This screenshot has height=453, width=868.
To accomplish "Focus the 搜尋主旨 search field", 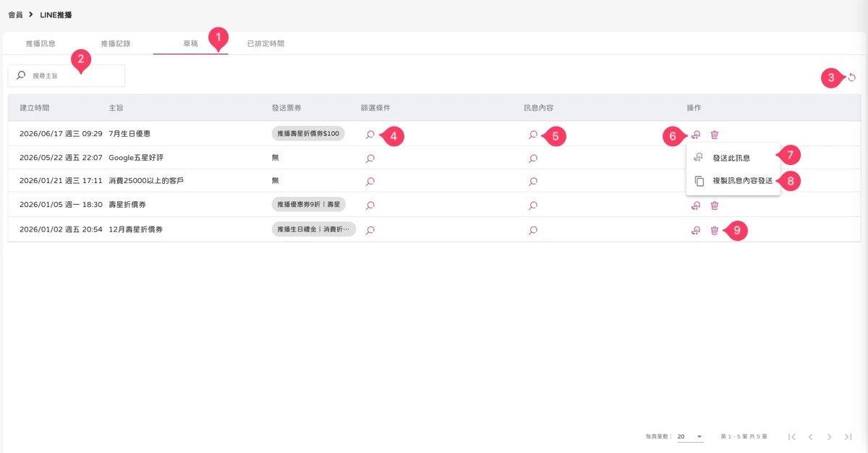I will [x=67, y=75].
